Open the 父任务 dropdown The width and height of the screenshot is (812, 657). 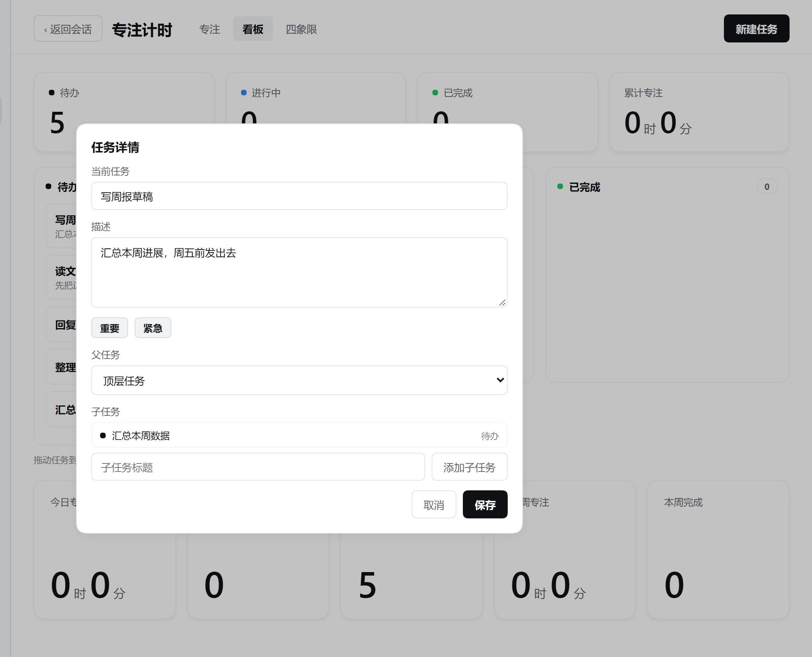coord(299,380)
